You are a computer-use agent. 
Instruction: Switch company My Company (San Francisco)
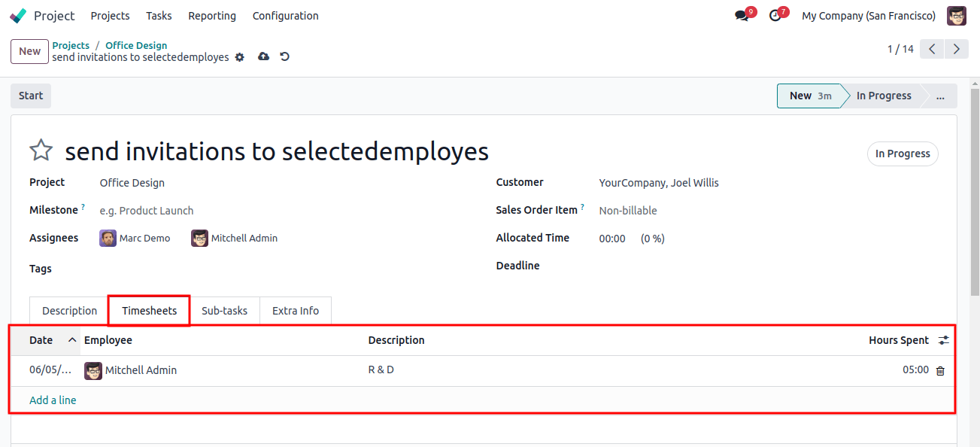click(869, 16)
